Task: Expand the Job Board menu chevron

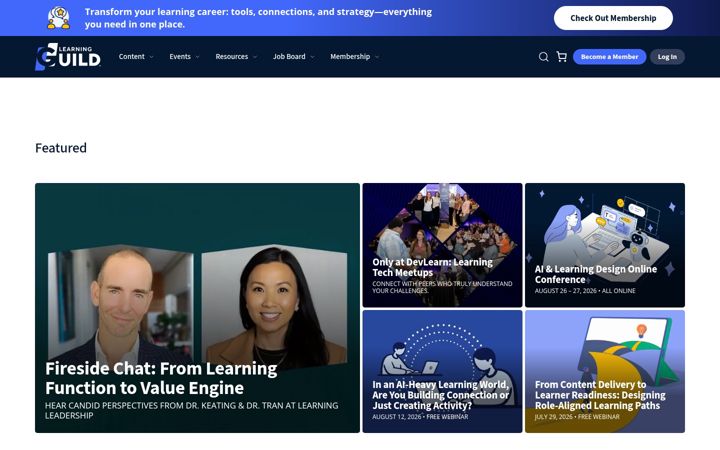Action: tap(312, 57)
